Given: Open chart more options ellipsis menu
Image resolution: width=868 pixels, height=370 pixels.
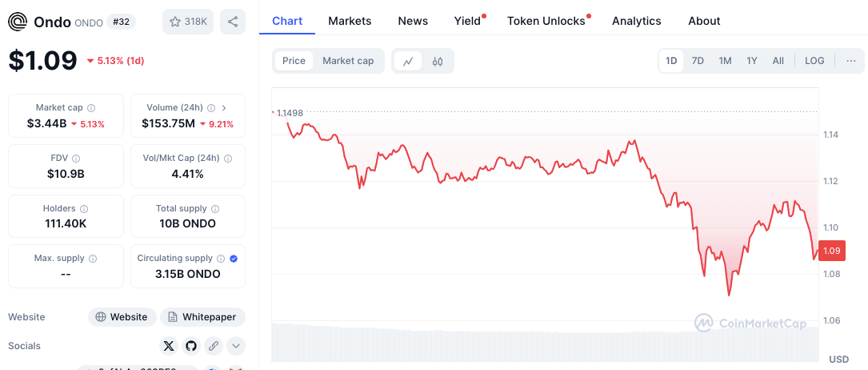Looking at the screenshot, I should (x=850, y=61).
